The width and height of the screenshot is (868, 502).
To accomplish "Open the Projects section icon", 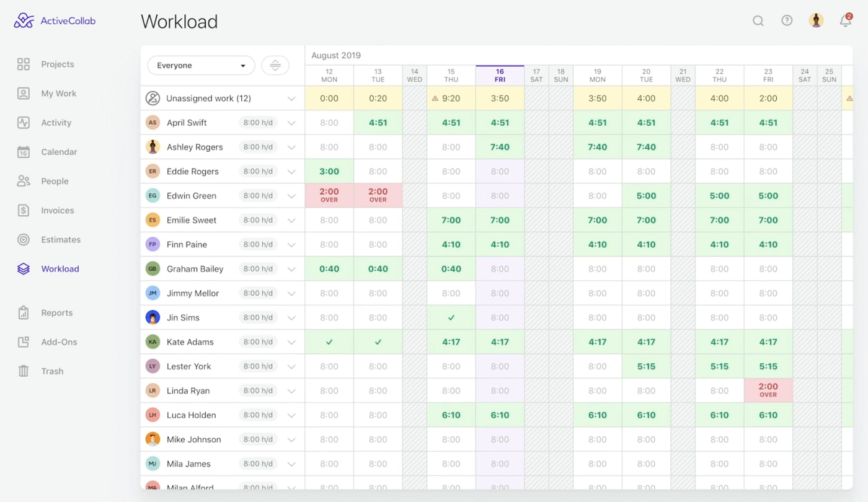I will [24, 64].
